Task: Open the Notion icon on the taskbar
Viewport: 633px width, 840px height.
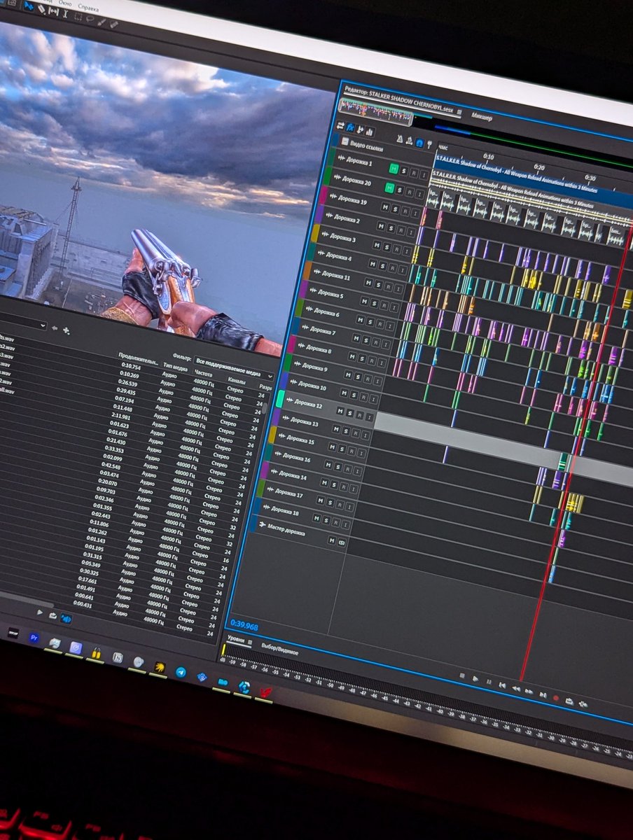Action: tap(118, 657)
